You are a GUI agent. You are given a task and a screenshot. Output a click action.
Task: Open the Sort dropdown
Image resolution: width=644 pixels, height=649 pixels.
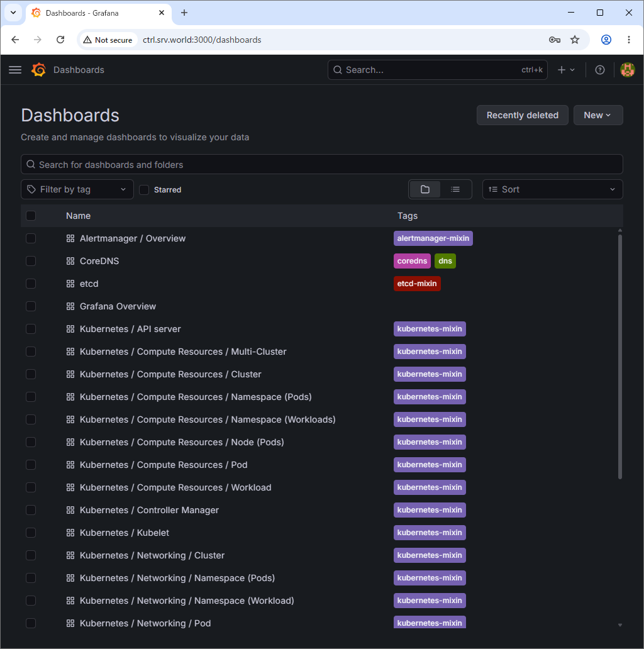point(553,189)
